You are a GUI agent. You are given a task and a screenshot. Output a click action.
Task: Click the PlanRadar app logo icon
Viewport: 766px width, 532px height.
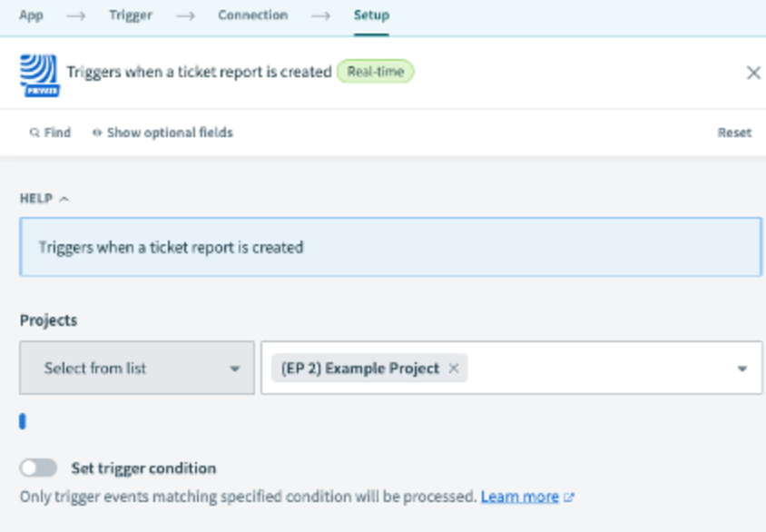[x=39, y=74]
